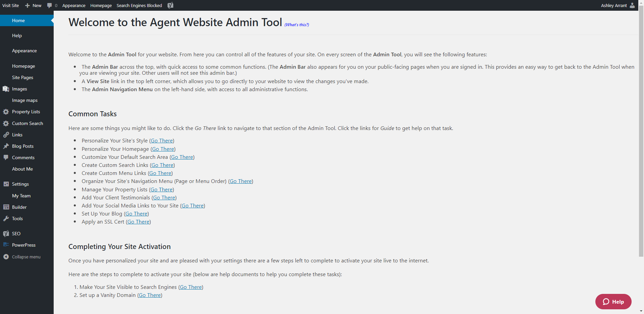Click the PowerPress icon in sidebar
644x314 pixels.
pos(6,245)
